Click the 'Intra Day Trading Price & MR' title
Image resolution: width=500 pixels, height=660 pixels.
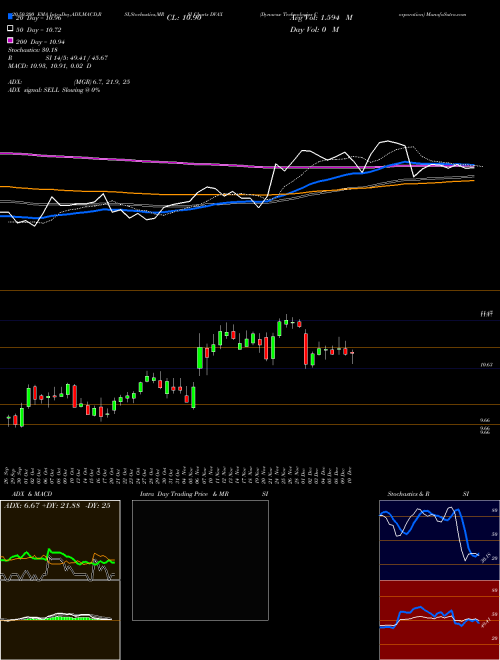[184, 494]
